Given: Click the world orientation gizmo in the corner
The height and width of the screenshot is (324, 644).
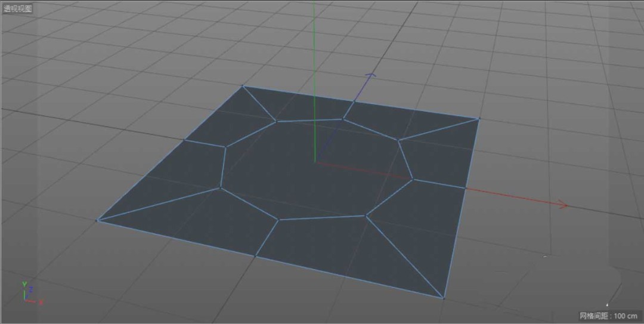Looking at the screenshot, I should [x=29, y=295].
